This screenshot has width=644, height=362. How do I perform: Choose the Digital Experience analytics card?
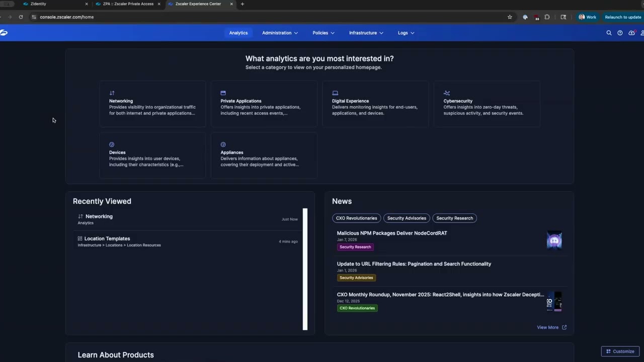point(375,104)
